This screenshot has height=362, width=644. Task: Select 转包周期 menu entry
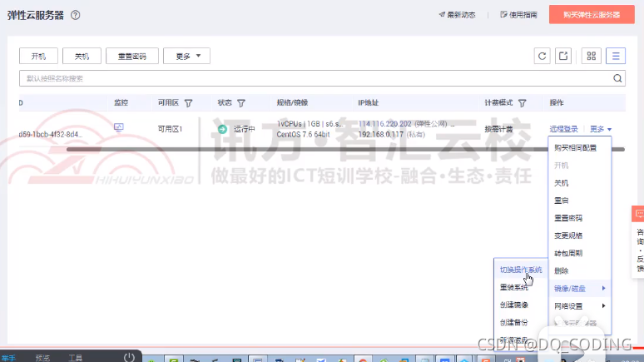[x=568, y=254]
